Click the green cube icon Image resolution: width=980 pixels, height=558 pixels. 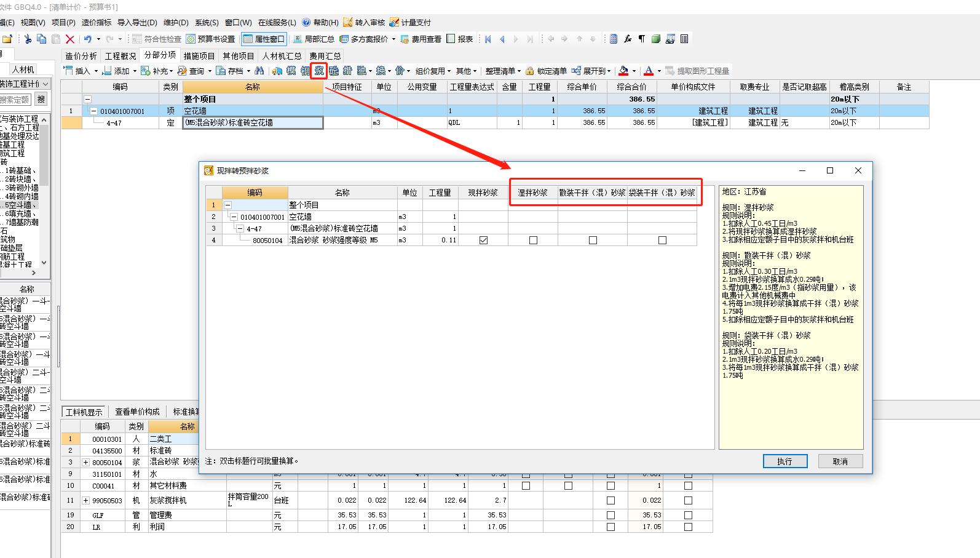click(656, 39)
